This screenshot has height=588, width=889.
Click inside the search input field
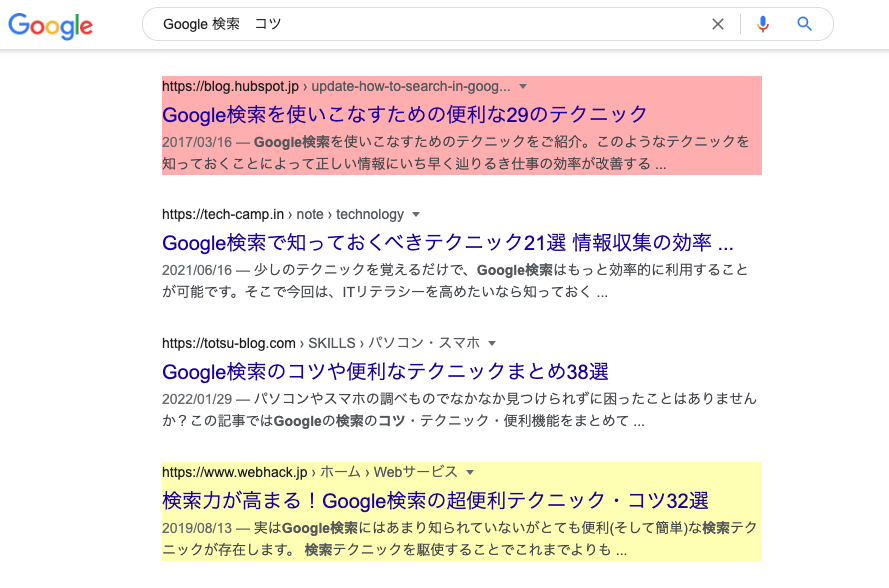pyautogui.click(x=400, y=24)
